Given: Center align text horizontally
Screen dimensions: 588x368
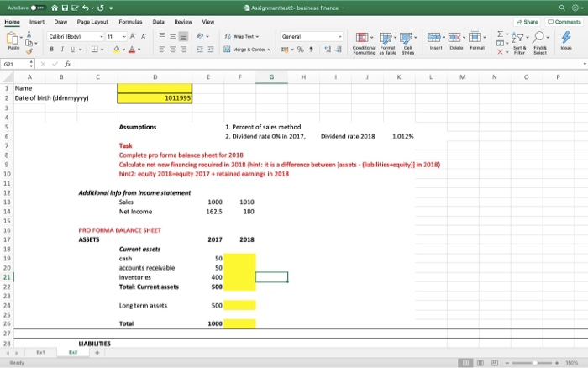Looking at the screenshot, I should tap(172, 49).
